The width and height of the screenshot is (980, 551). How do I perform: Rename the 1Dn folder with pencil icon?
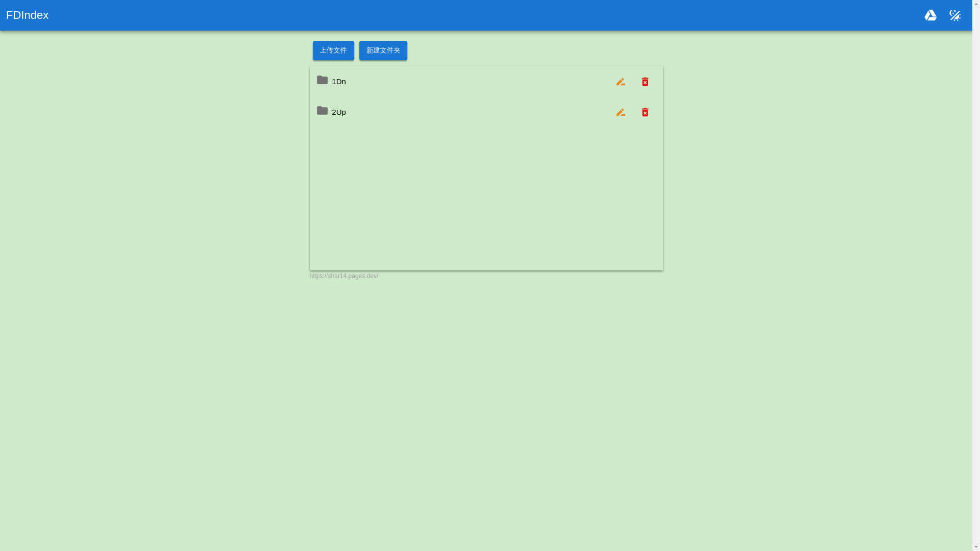point(620,82)
